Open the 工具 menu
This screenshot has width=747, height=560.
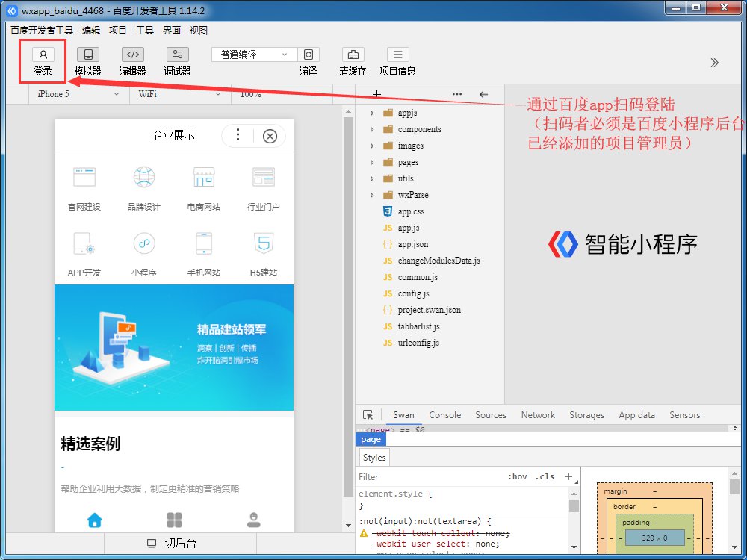click(x=145, y=31)
